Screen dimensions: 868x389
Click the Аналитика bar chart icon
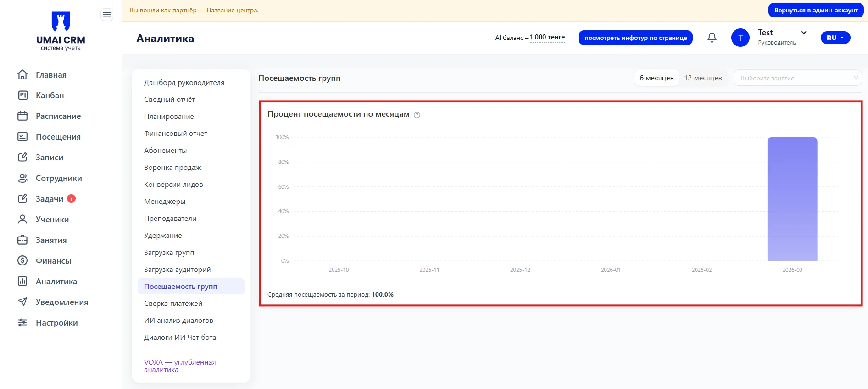22,281
